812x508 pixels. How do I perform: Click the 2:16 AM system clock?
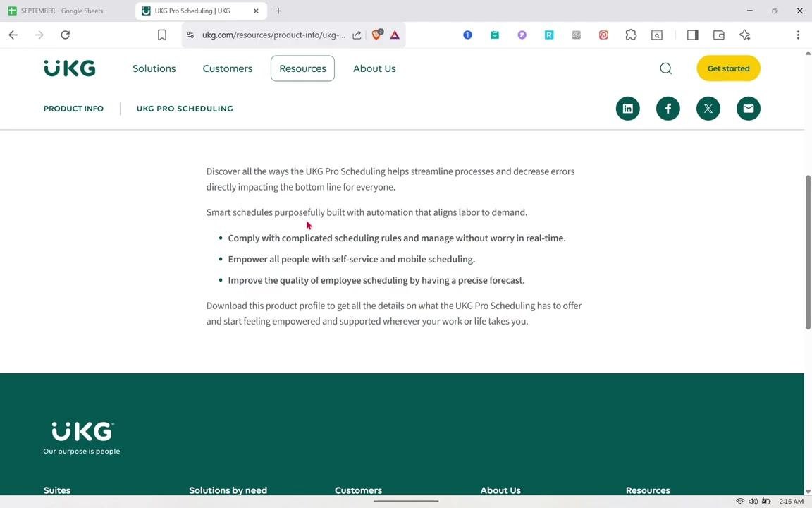[x=792, y=501]
